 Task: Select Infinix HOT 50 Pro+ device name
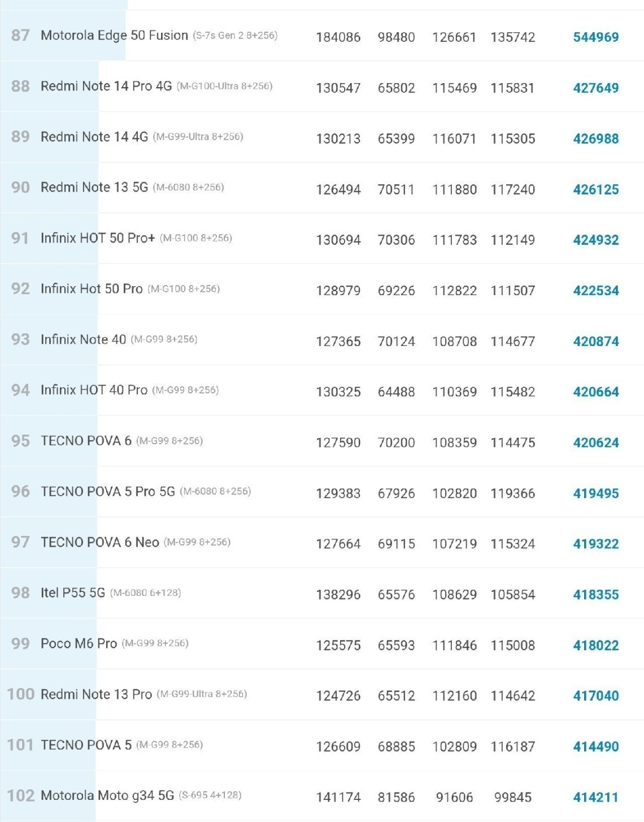point(98,238)
